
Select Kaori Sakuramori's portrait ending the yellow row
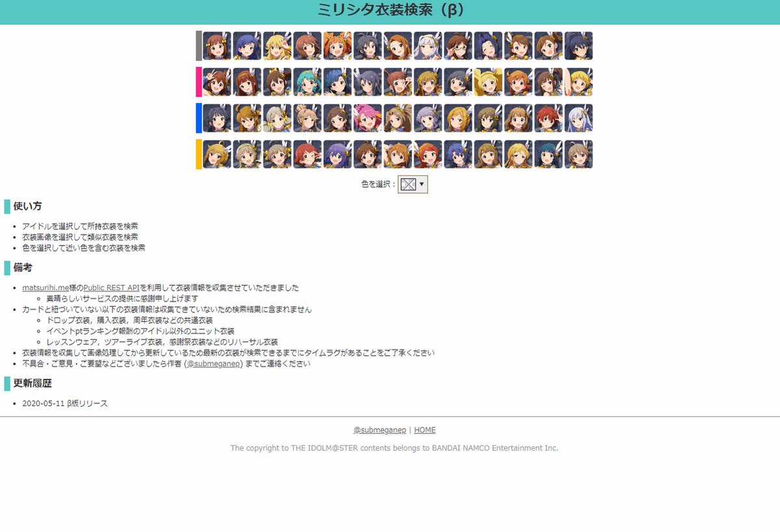pos(578,155)
